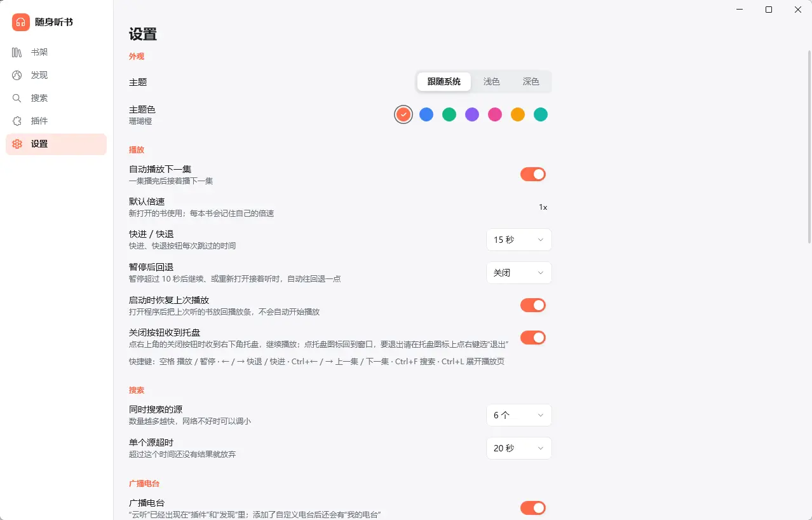Pick the pink accent color swatch
812x520 pixels.
coord(495,114)
